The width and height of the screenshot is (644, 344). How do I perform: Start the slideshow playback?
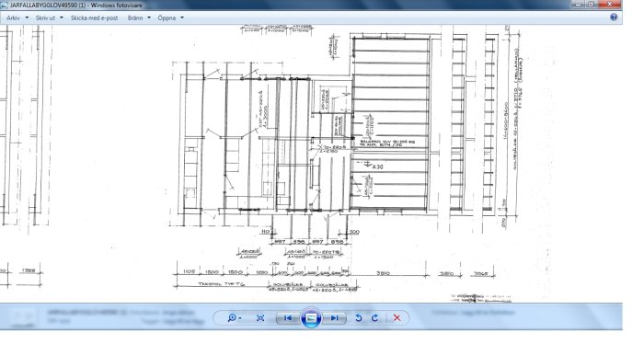click(x=311, y=317)
